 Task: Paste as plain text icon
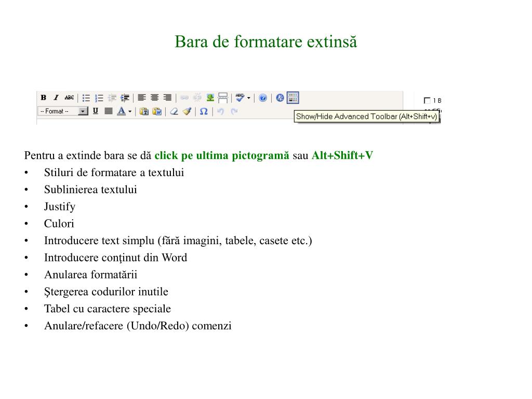(144, 111)
